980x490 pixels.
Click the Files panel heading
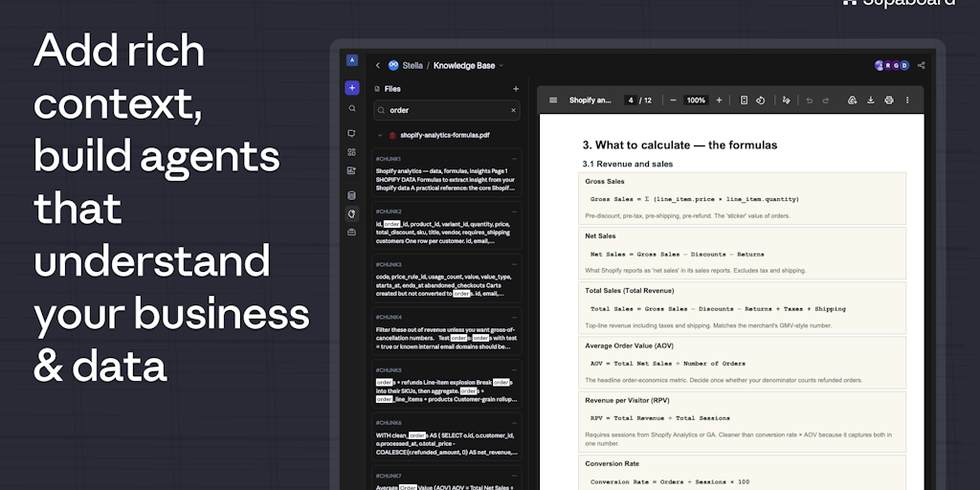click(x=392, y=89)
